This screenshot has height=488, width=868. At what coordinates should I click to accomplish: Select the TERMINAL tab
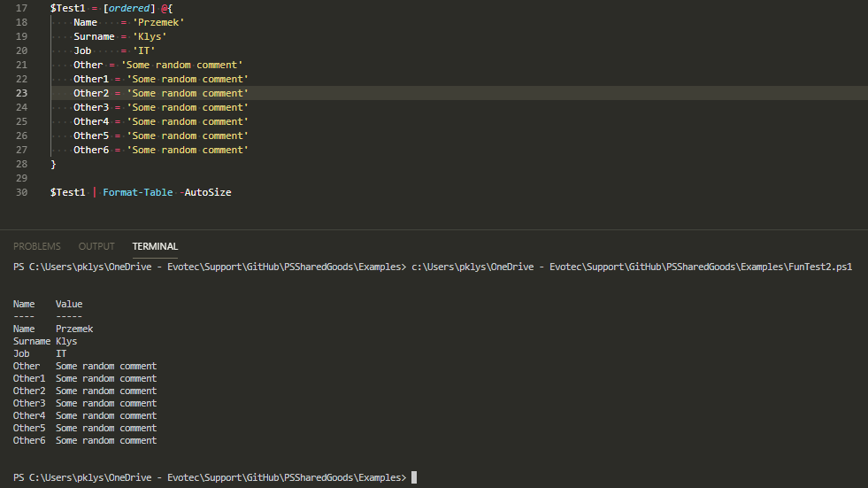pos(155,246)
